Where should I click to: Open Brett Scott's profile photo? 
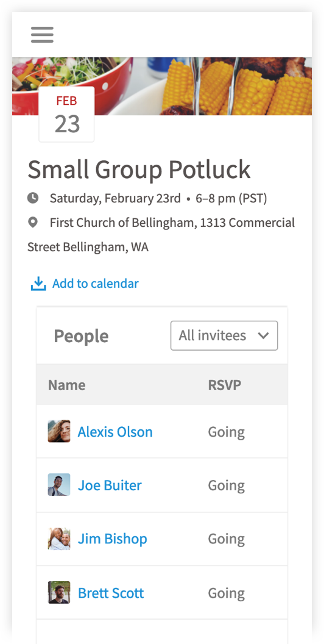pyautogui.click(x=59, y=592)
